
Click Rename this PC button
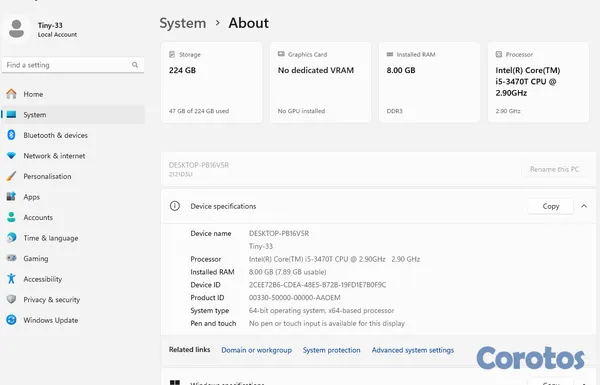pos(554,169)
